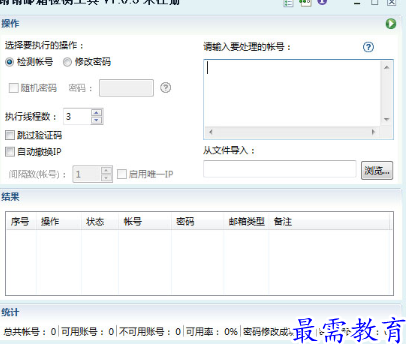Click the 可用率: 0% status entry
The width and height of the screenshot is (414, 362).
tap(212, 332)
